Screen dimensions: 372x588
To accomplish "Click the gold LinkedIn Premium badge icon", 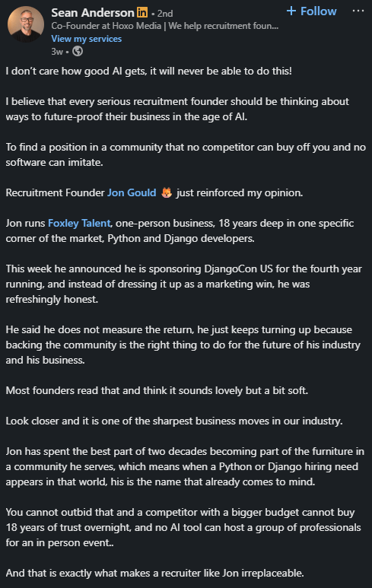I will coord(142,12).
